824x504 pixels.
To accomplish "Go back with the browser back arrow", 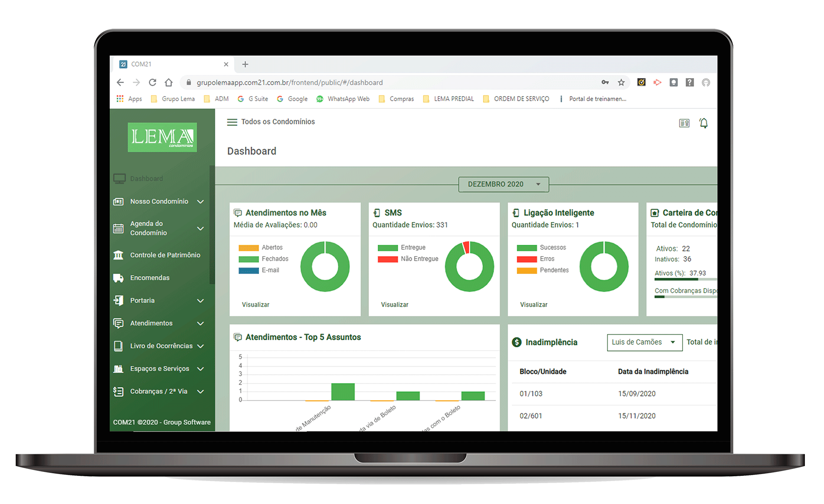I will 120,82.
